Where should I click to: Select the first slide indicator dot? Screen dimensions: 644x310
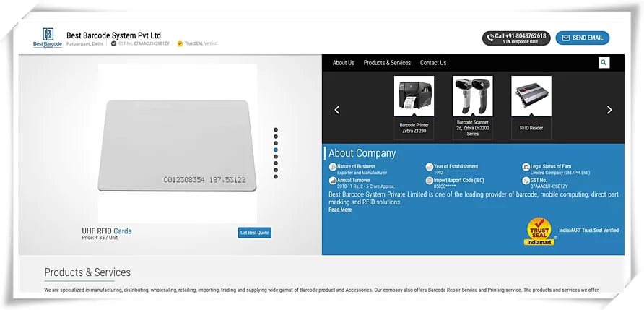click(276, 130)
